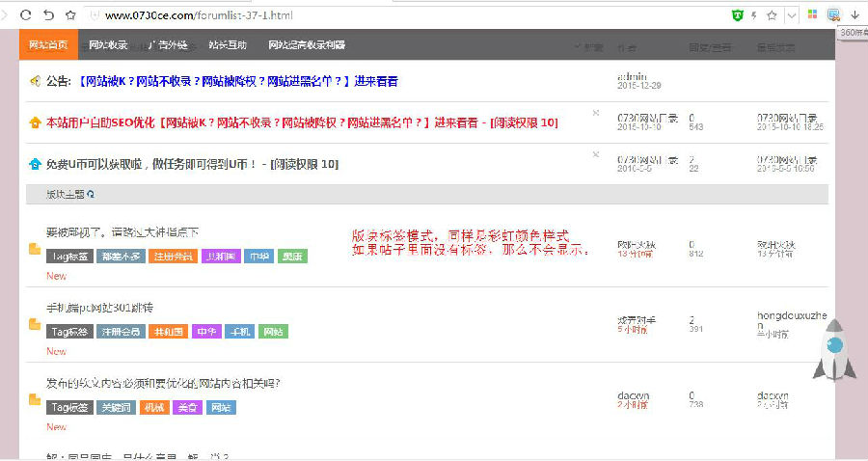
Task: Open the 站长互助 nav menu item
Action: coord(228,45)
